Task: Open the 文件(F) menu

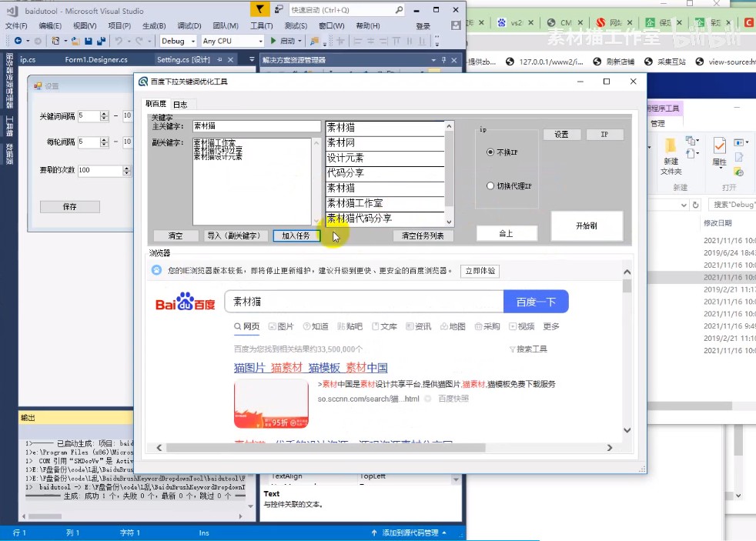Action: click(16, 25)
